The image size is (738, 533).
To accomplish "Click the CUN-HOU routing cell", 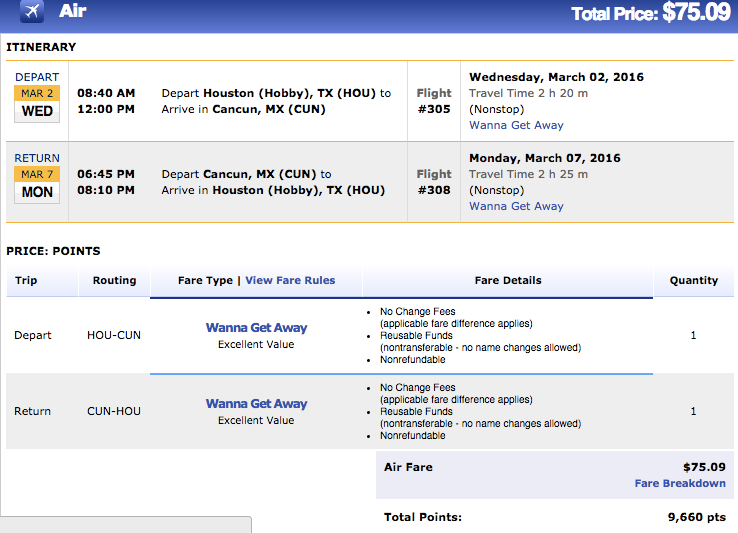I will click(x=114, y=411).
